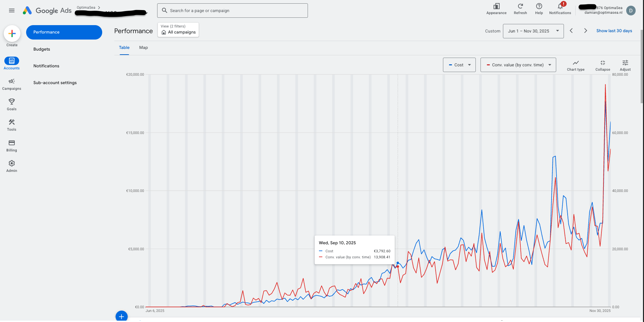Open the Campaigns section

point(12,84)
